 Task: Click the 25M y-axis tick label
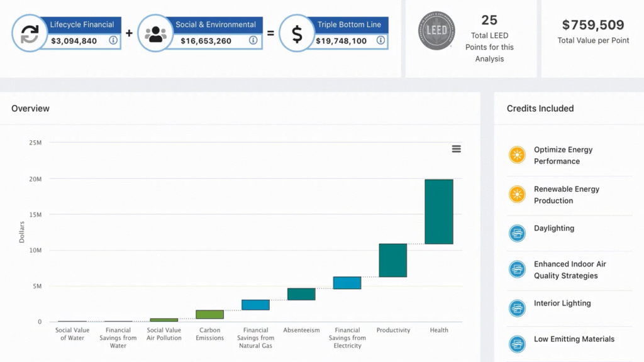(x=35, y=143)
